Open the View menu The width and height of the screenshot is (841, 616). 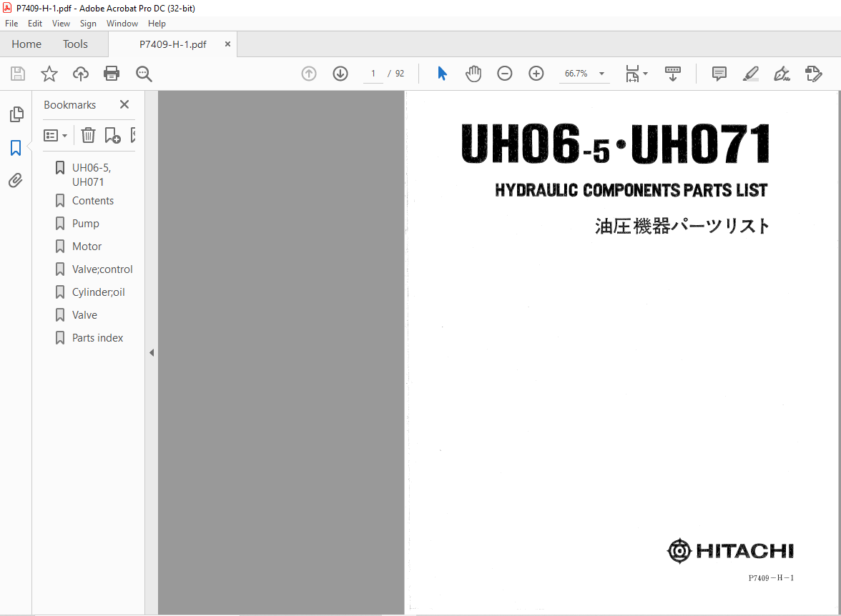(x=62, y=24)
